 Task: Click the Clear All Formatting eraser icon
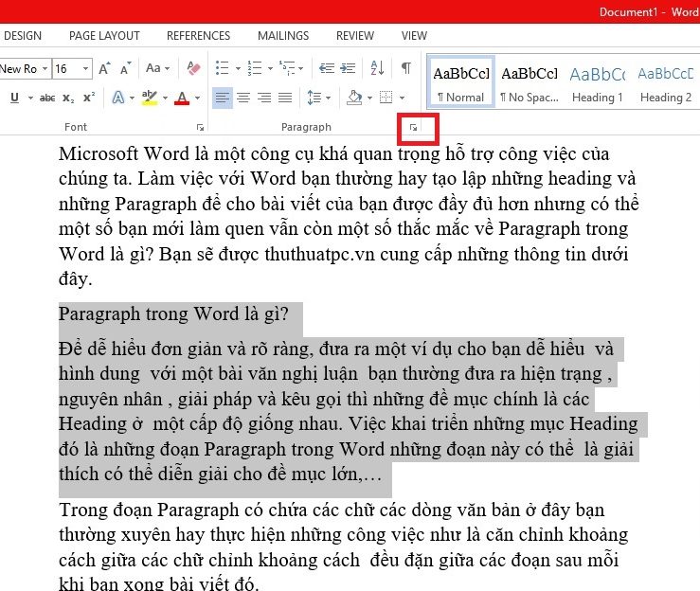193,68
